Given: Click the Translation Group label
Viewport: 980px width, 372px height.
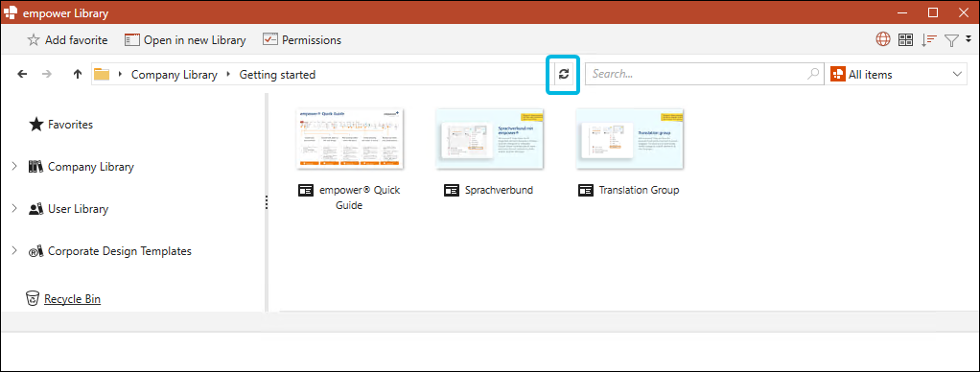Looking at the screenshot, I should (639, 190).
